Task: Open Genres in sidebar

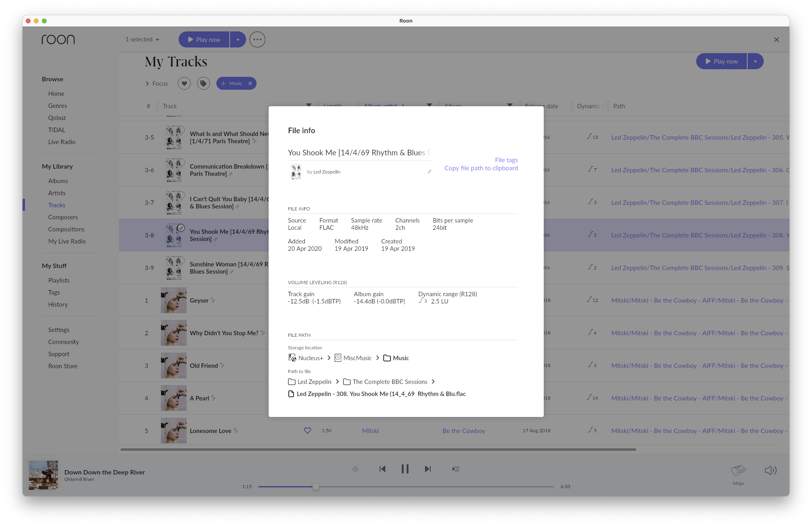Action: coord(58,105)
